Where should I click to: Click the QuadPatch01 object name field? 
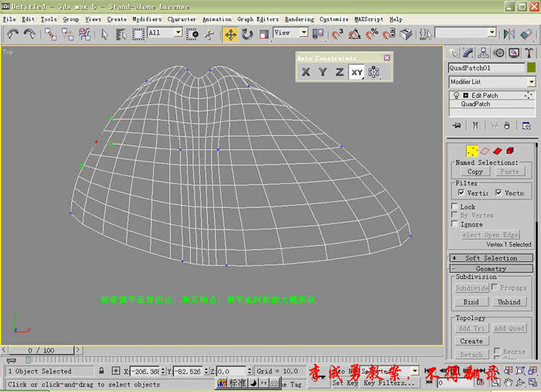tap(486, 68)
